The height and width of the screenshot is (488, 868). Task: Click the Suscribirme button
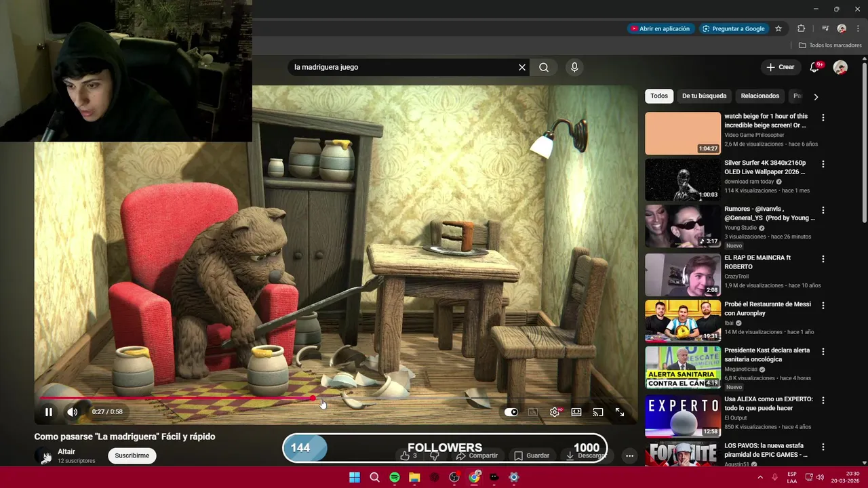click(x=132, y=455)
